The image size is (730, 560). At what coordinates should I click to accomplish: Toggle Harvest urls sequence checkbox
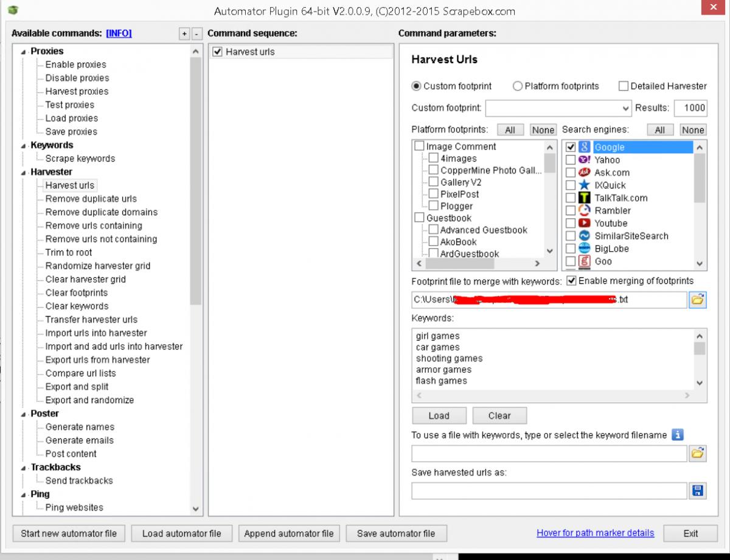(217, 52)
